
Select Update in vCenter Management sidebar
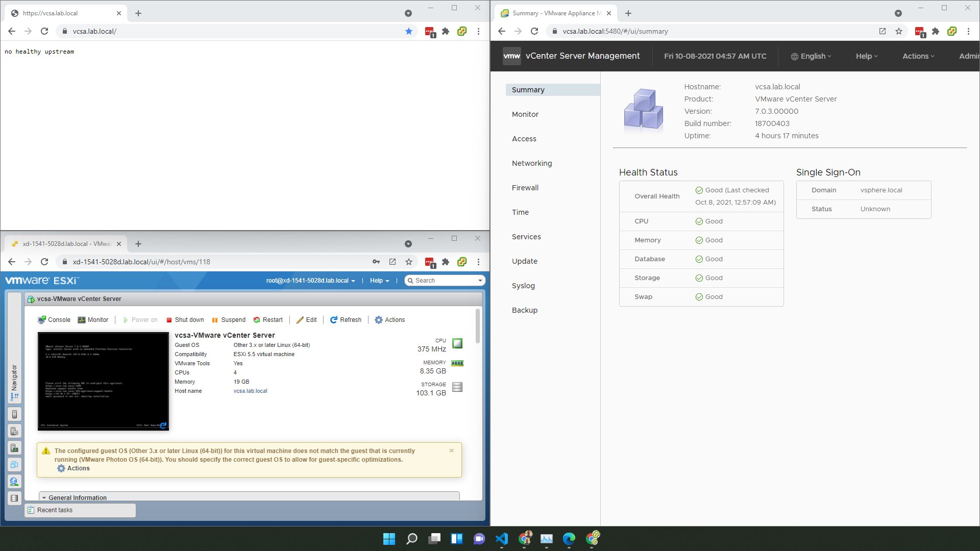[525, 261]
